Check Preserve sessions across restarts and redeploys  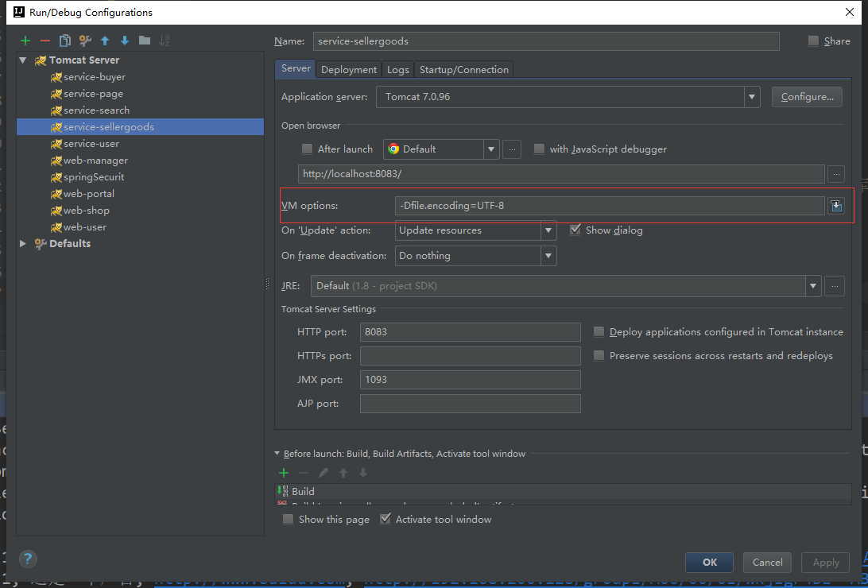pos(599,356)
